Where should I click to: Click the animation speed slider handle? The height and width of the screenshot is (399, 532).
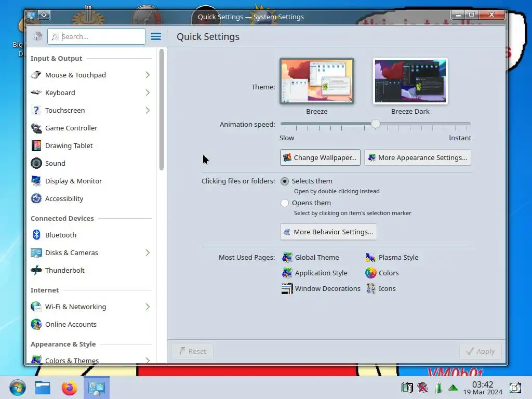375,124
